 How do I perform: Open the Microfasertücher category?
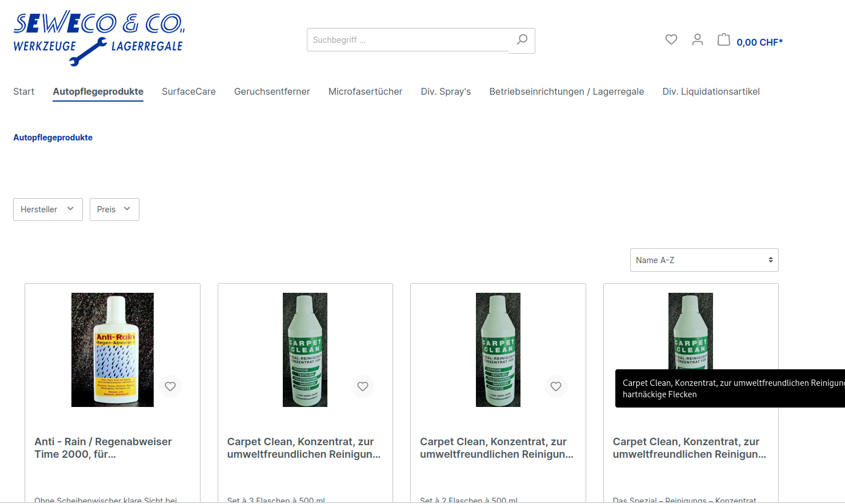(365, 91)
